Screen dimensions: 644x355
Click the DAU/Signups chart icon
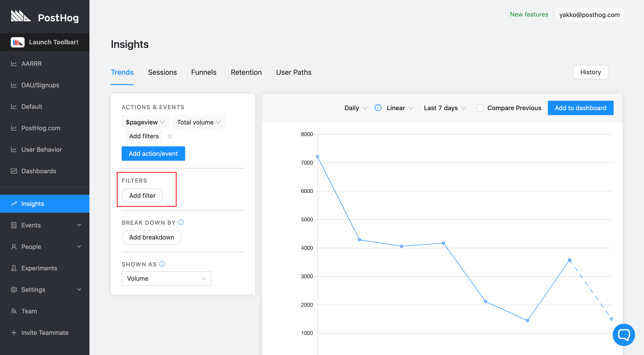14,85
